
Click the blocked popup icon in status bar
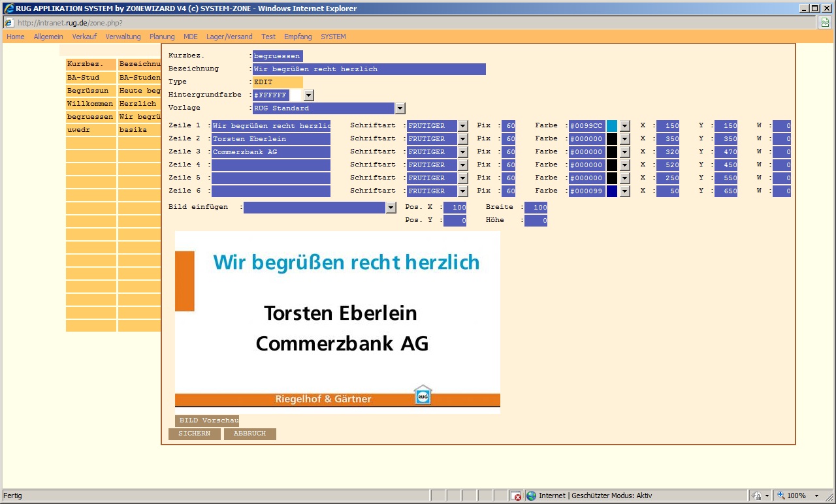pos(516,496)
